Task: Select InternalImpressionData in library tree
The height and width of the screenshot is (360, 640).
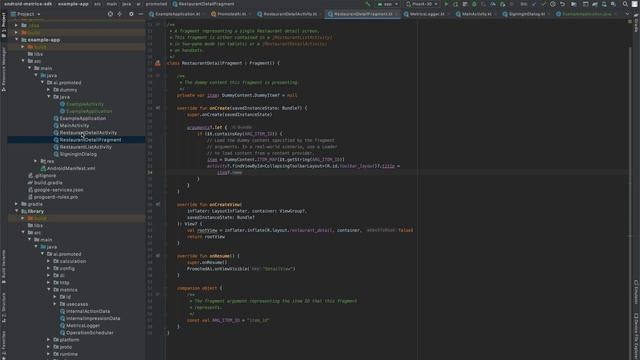Action: click(93, 318)
